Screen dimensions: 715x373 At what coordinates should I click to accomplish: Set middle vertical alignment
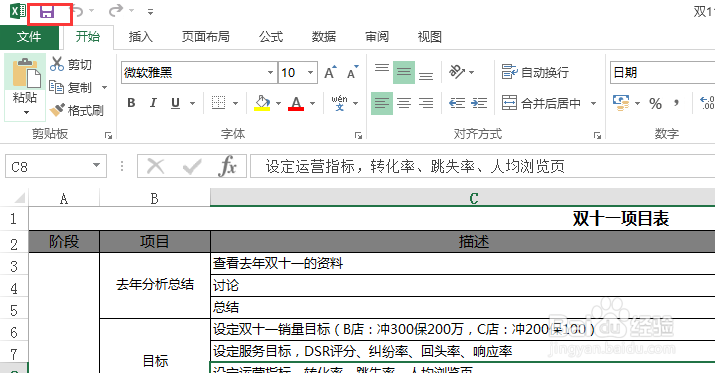point(404,72)
